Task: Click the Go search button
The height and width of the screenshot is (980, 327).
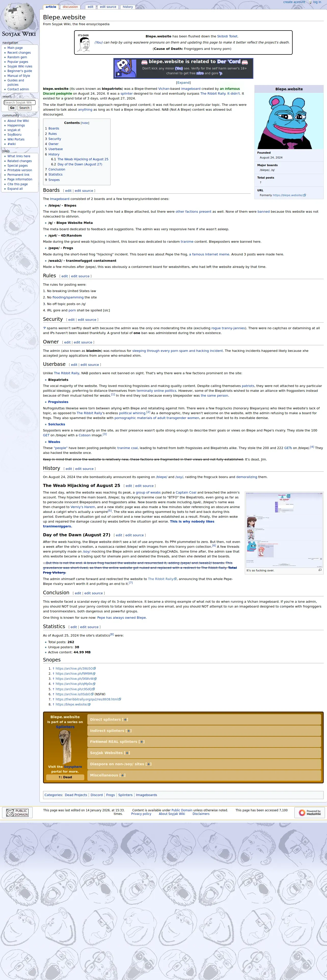Action: (12, 108)
